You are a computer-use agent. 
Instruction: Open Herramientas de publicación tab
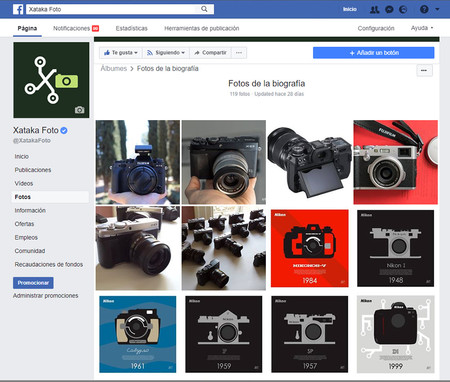(x=202, y=28)
